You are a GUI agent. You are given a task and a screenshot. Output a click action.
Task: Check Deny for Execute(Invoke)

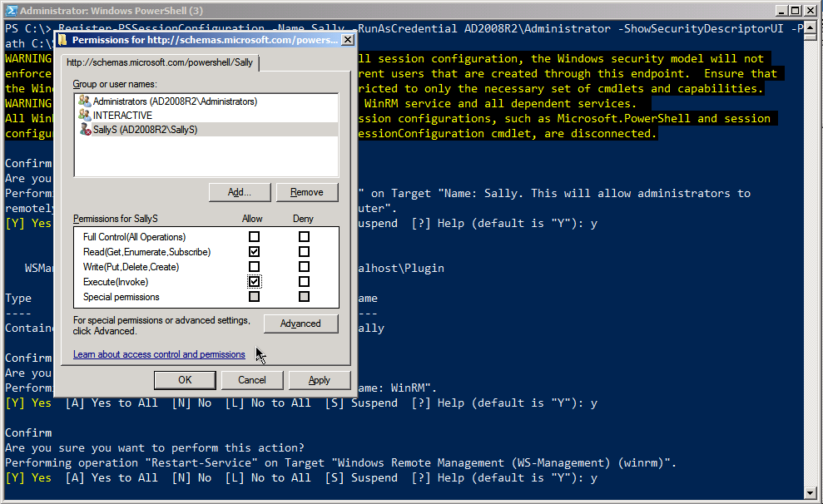coord(304,282)
